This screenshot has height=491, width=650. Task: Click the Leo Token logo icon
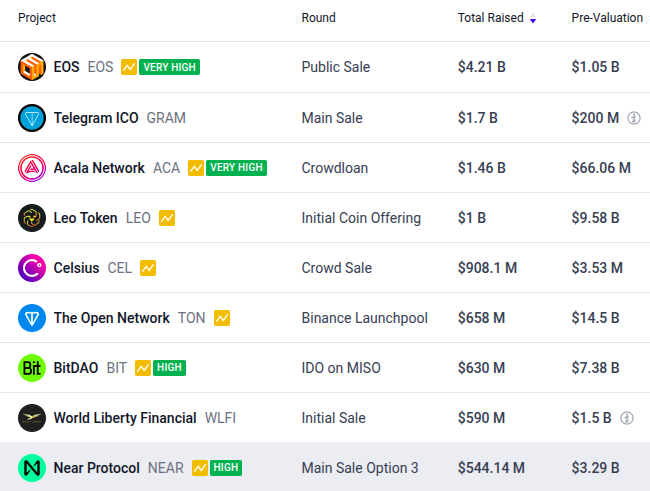click(x=32, y=218)
